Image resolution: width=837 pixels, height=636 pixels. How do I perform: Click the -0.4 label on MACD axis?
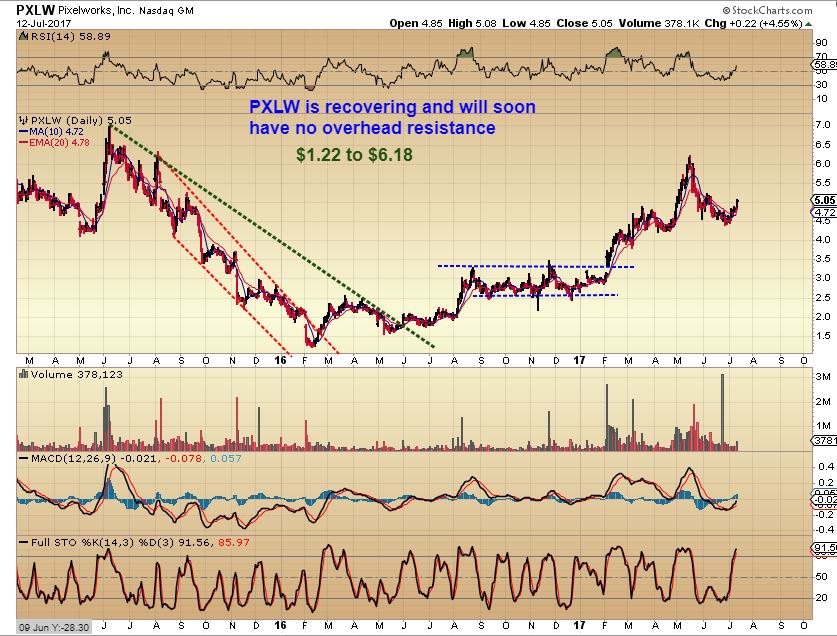[x=824, y=529]
